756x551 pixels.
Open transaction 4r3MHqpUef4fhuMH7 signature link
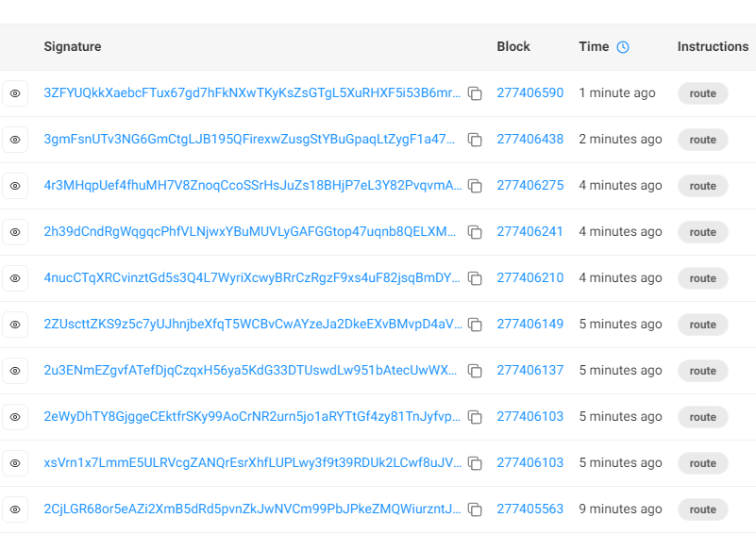click(x=253, y=185)
